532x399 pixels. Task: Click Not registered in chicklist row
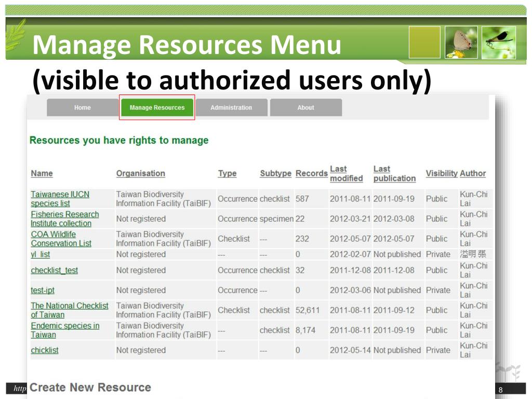coord(141,350)
